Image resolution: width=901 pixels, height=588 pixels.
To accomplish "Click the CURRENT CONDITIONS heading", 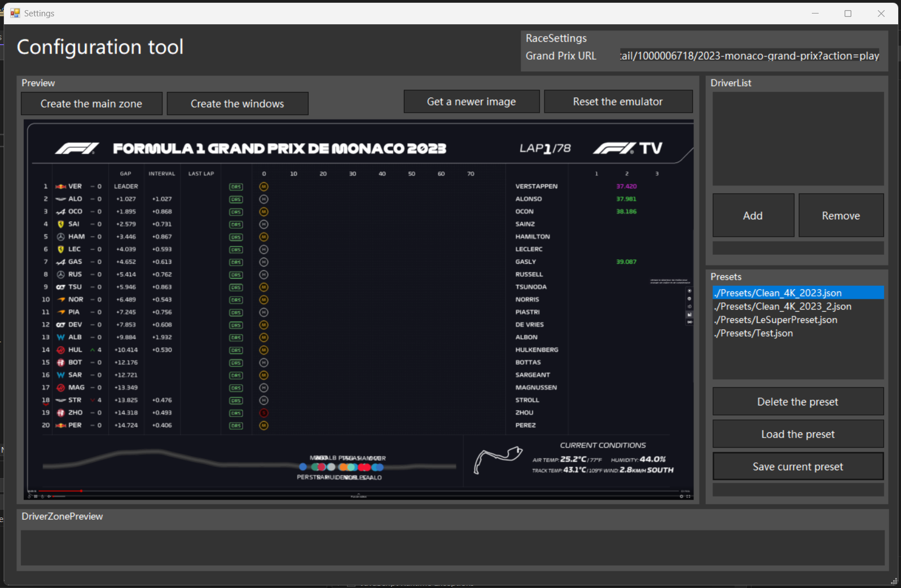I will 603,445.
